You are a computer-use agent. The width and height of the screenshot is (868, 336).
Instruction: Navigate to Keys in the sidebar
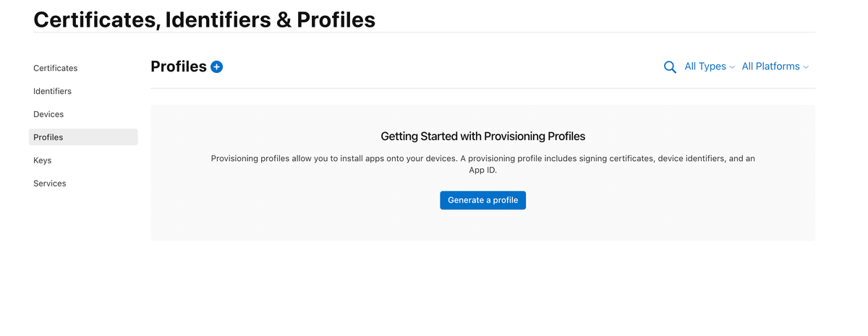(43, 160)
